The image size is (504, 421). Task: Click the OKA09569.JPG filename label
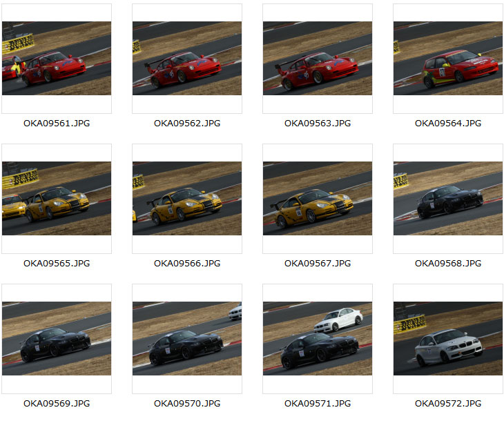point(57,403)
